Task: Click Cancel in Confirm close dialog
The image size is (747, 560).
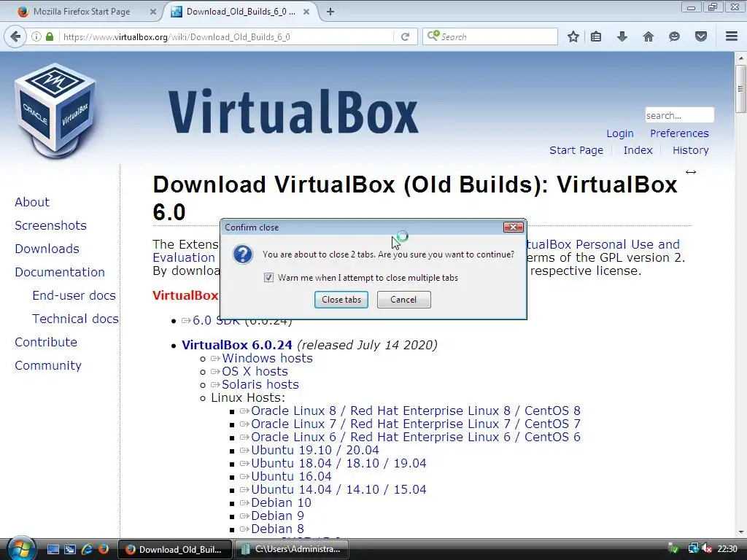Action: pyautogui.click(x=403, y=300)
